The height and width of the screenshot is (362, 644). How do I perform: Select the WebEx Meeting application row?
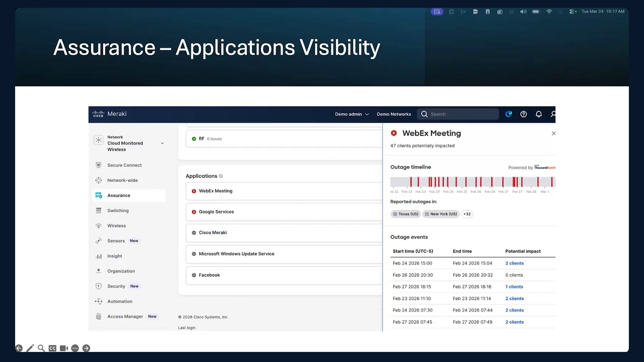click(x=284, y=191)
